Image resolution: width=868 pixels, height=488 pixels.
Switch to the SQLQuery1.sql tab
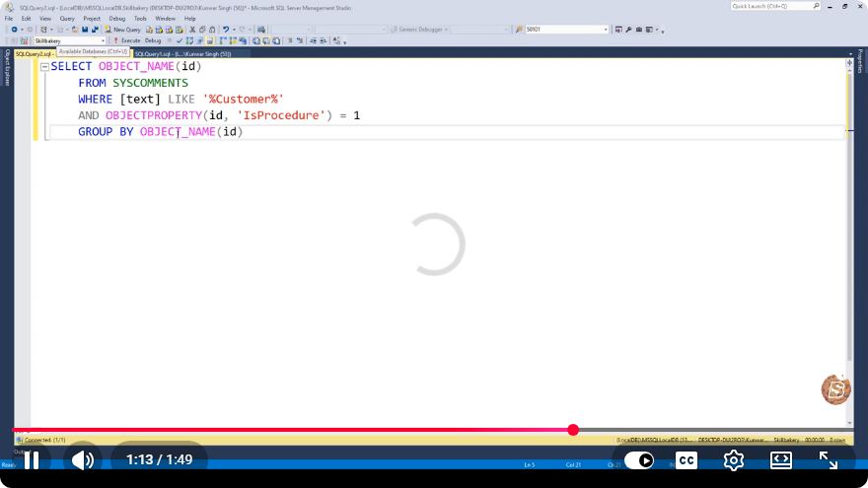[182, 53]
